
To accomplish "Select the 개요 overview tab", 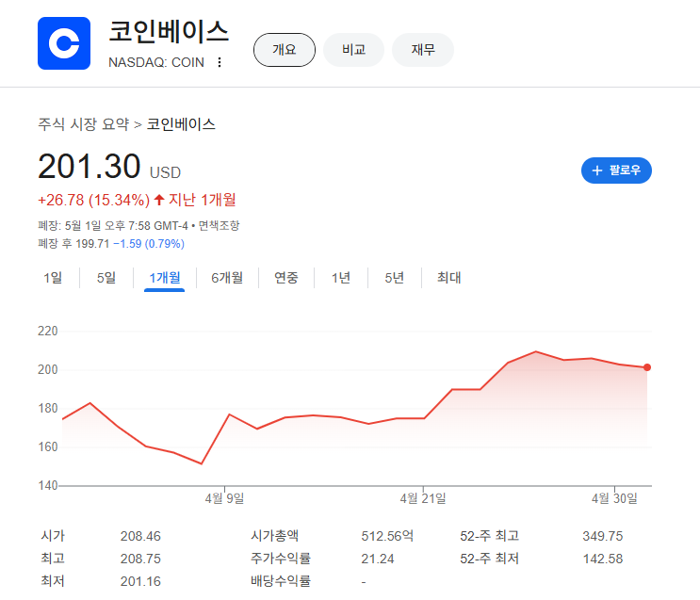I will (x=285, y=50).
